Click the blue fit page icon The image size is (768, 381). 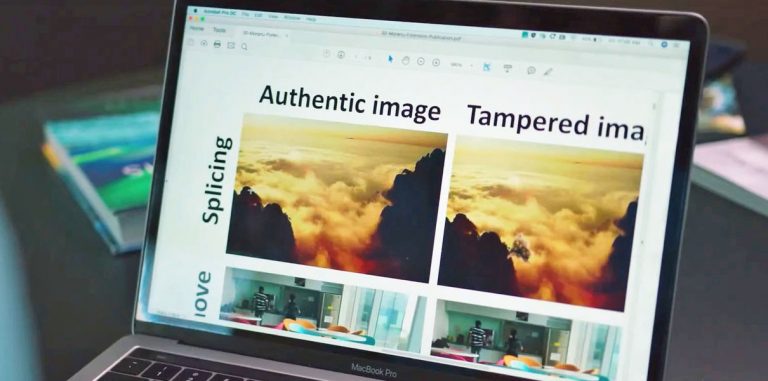[486, 67]
